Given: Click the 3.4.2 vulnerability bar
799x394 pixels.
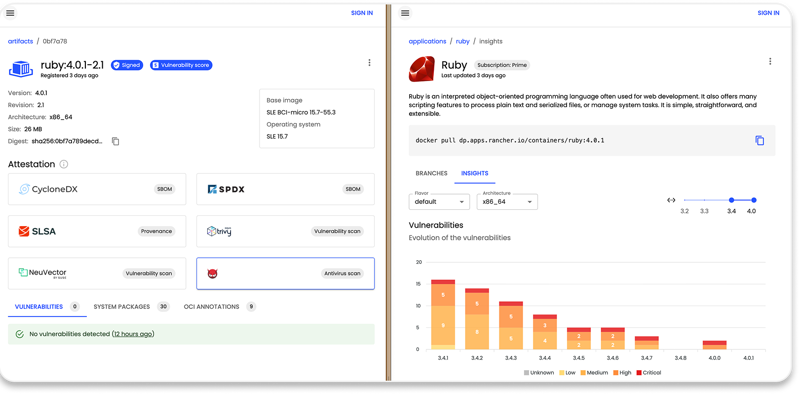Looking at the screenshot, I should point(476,319).
